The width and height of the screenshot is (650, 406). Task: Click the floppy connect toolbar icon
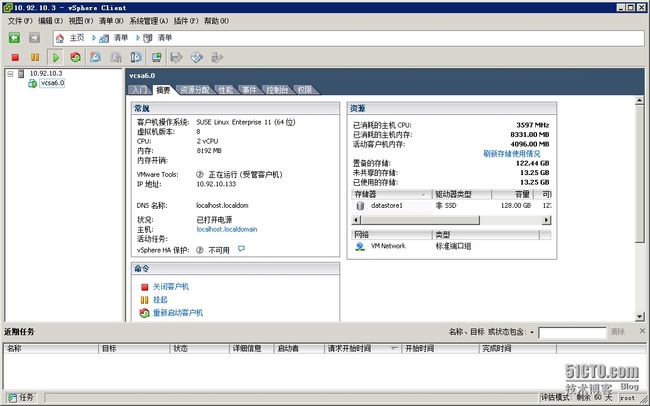pos(177,57)
